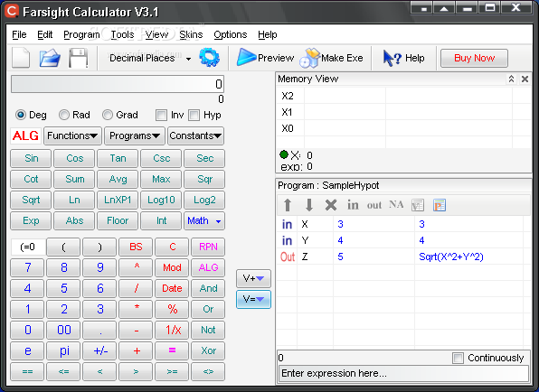Click the pi constant button

coord(64,350)
